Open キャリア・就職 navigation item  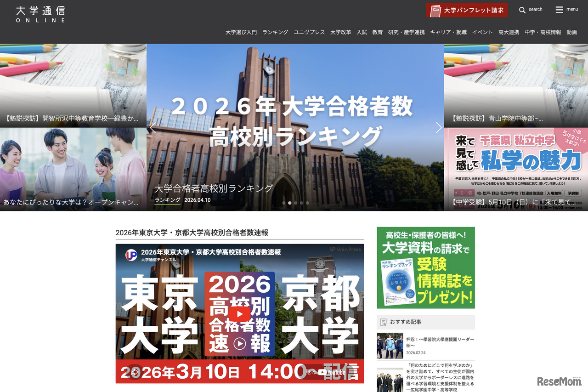point(448,32)
